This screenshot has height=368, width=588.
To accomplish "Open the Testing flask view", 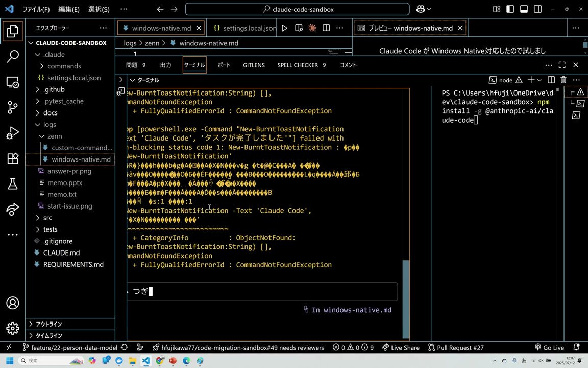I will [x=12, y=183].
